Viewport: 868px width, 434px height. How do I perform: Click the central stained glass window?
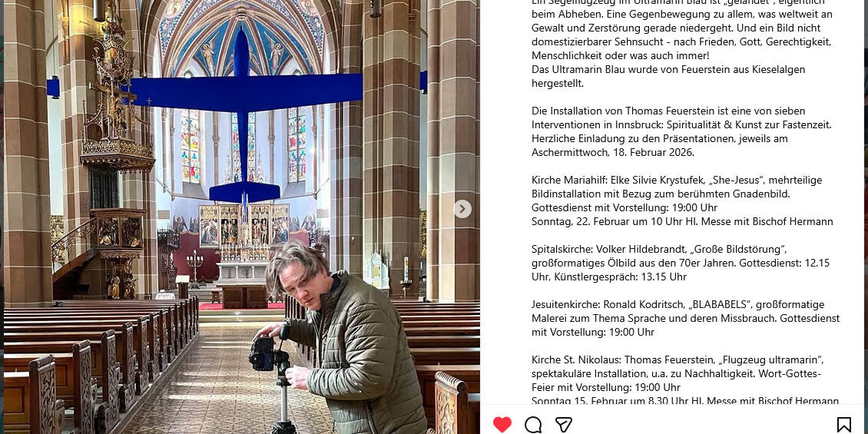click(x=244, y=147)
